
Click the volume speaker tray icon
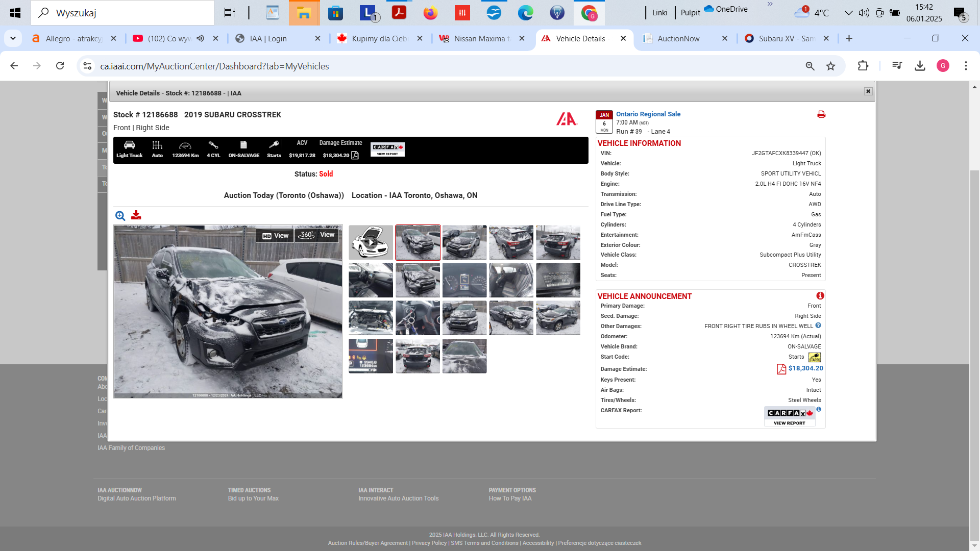864,13
